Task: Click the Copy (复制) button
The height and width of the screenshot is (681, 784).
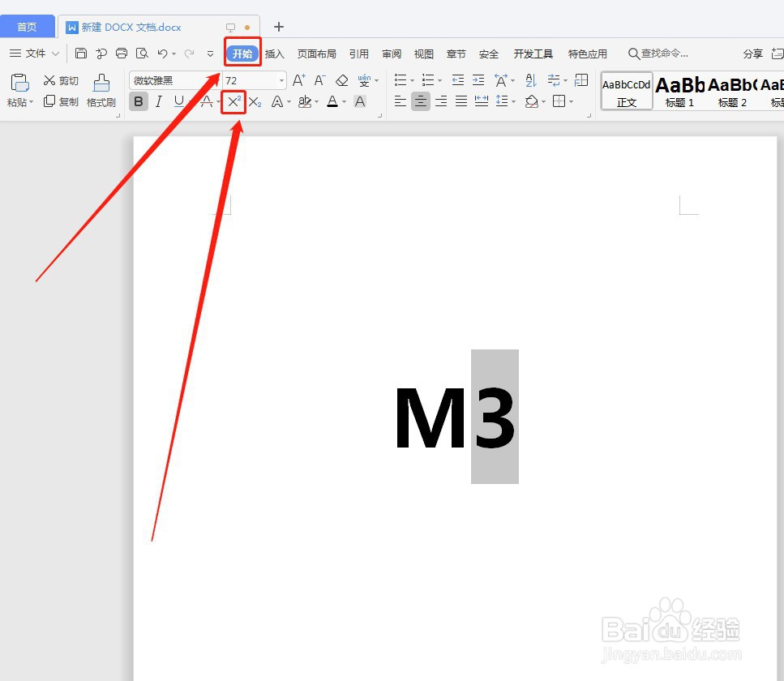Action: tap(61, 101)
